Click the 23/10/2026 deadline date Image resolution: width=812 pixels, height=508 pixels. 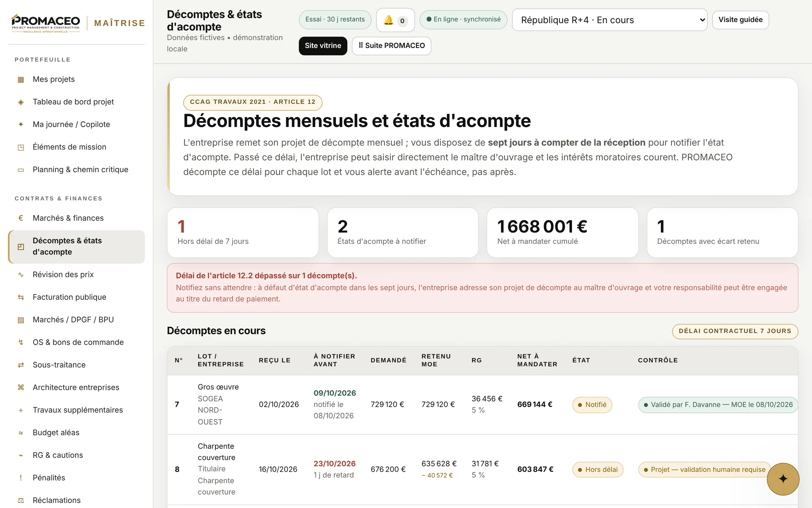pos(335,464)
